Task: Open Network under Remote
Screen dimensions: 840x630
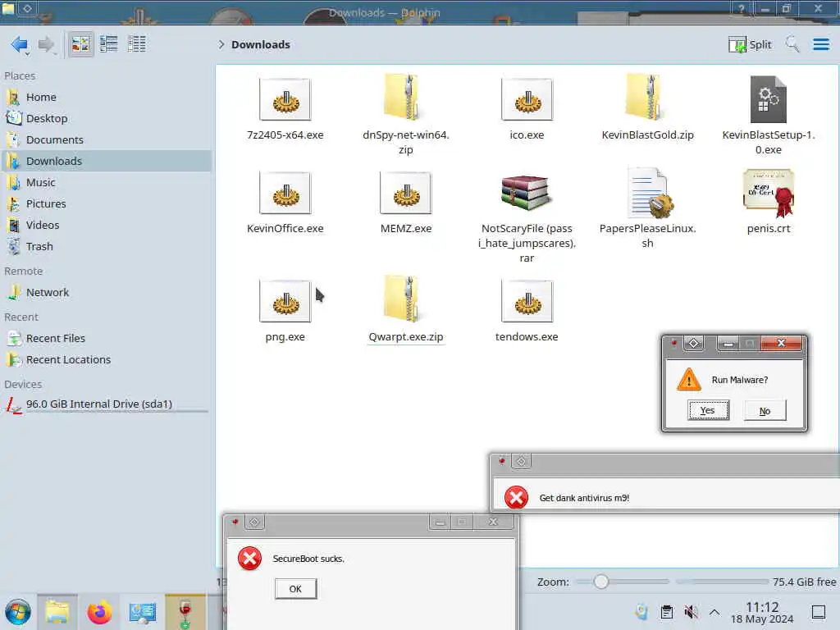Action: click(106, 293)
